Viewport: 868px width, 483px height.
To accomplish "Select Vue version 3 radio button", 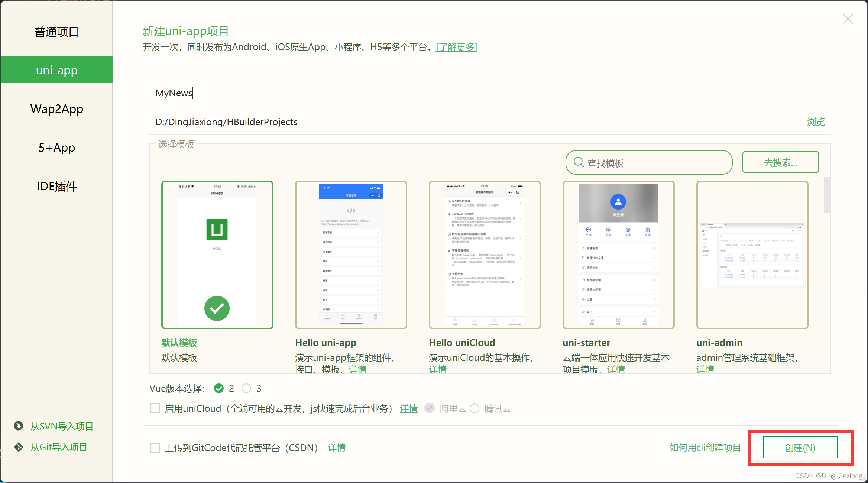I will [x=246, y=388].
